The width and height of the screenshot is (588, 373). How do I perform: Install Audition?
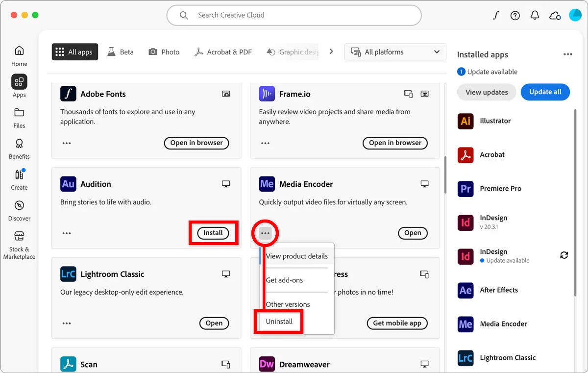click(213, 233)
